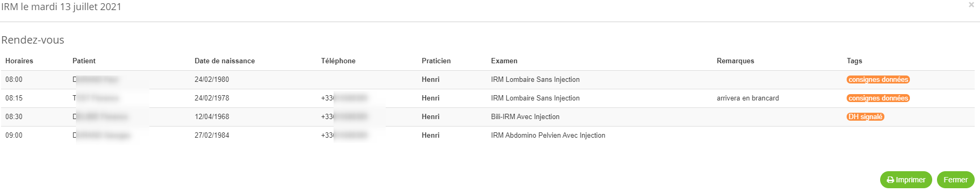Click the Examen column header

(x=504, y=61)
